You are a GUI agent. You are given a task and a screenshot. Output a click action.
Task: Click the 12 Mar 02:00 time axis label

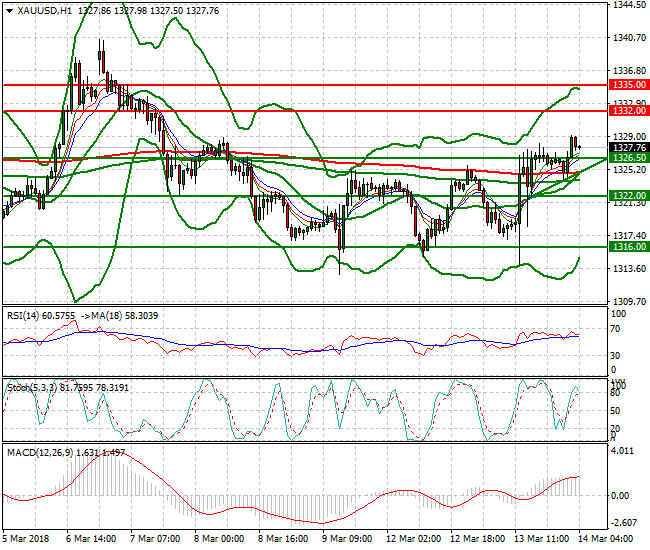pyautogui.click(x=413, y=539)
